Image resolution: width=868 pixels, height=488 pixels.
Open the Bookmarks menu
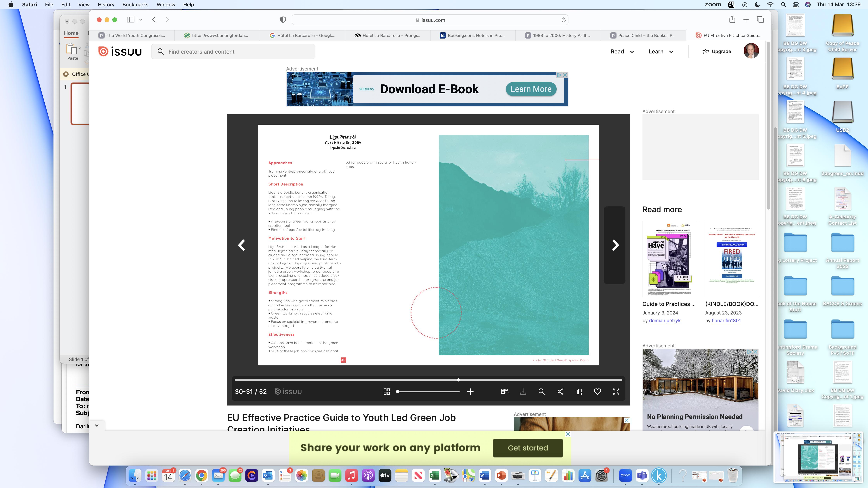point(135,5)
